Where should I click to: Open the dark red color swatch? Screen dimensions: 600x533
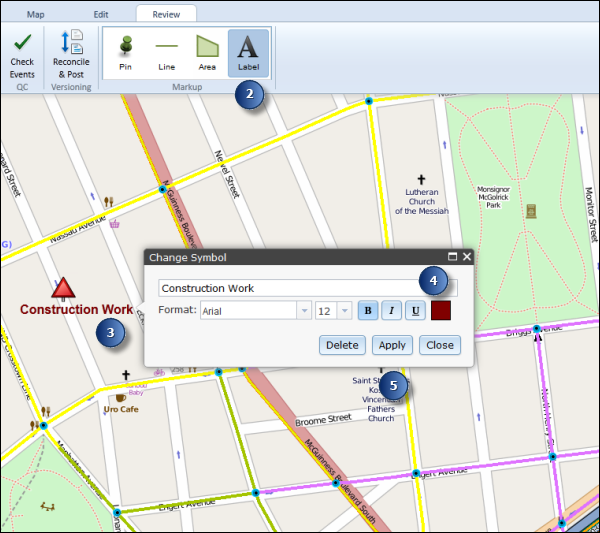coord(441,311)
